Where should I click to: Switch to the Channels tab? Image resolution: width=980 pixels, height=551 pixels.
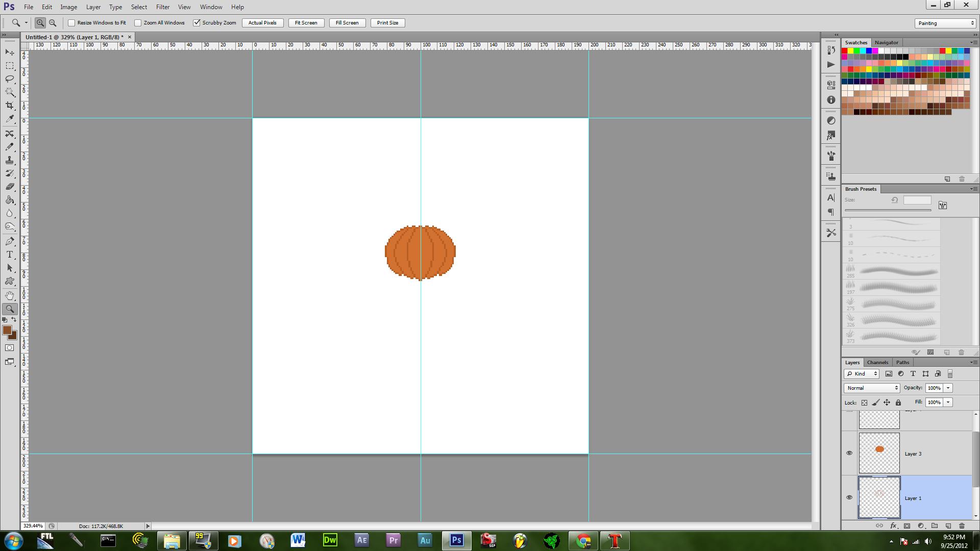877,362
